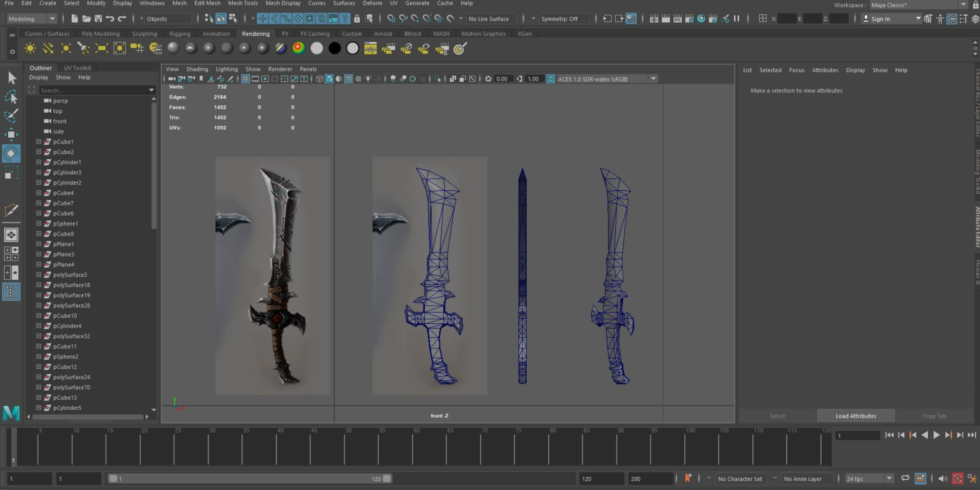Activate the Rotate tool in toolbox

click(11, 153)
